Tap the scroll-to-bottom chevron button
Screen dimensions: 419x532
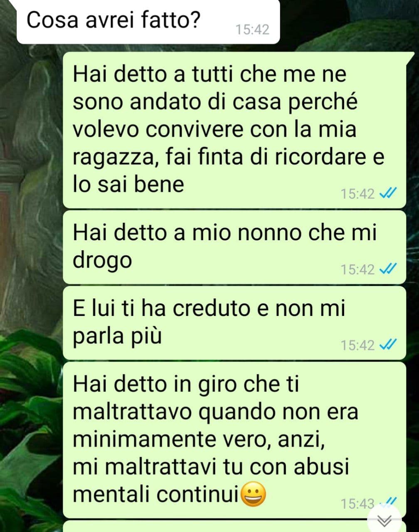(385, 520)
